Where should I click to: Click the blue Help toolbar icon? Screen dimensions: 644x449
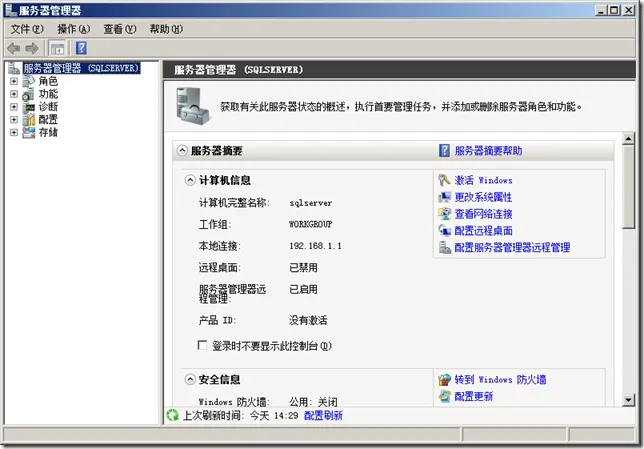click(81, 48)
